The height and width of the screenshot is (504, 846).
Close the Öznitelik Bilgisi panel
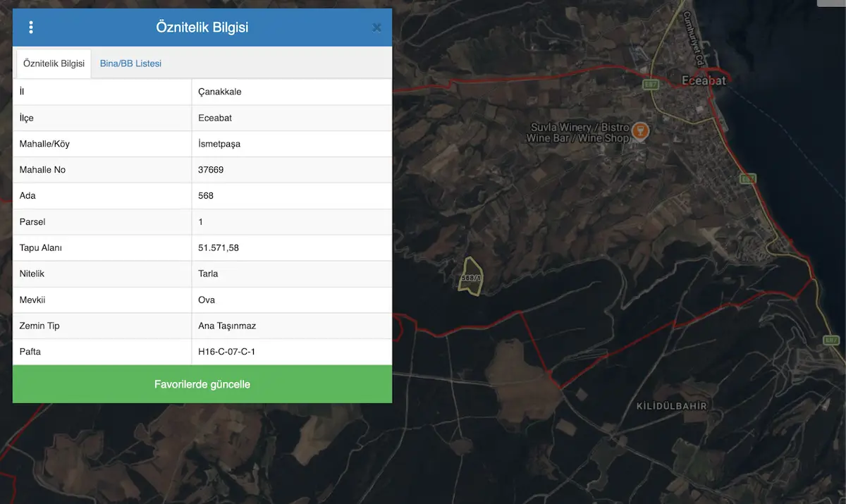pyautogui.click(x=376, y=27)
